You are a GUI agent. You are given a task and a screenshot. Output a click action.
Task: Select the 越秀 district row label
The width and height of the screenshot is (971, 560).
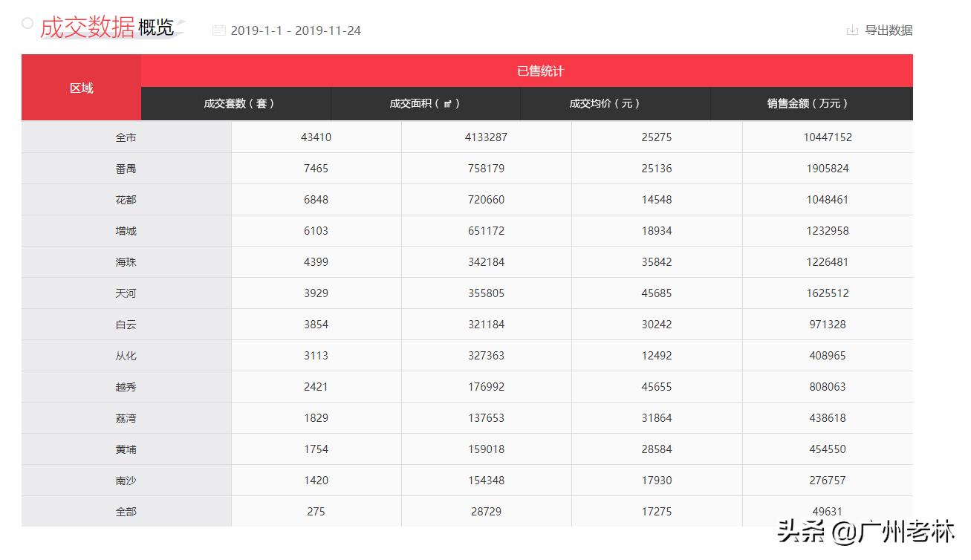click(x=126, y=387)
